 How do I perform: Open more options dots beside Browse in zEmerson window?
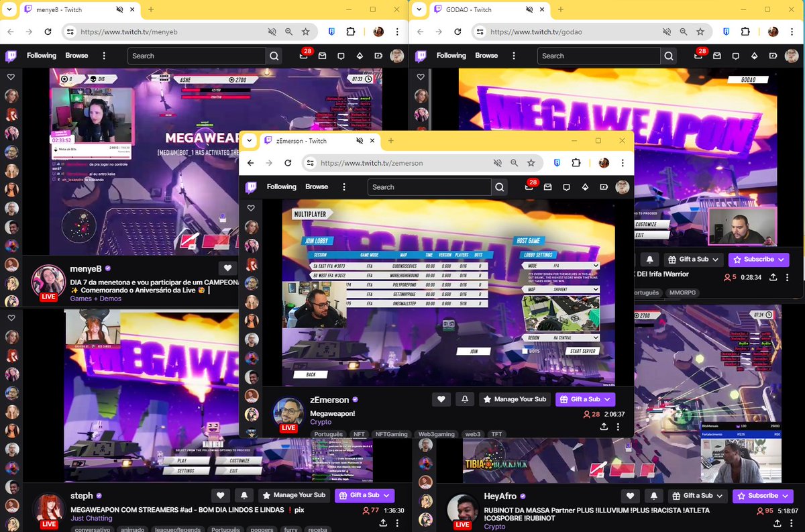tap(344, 187)
